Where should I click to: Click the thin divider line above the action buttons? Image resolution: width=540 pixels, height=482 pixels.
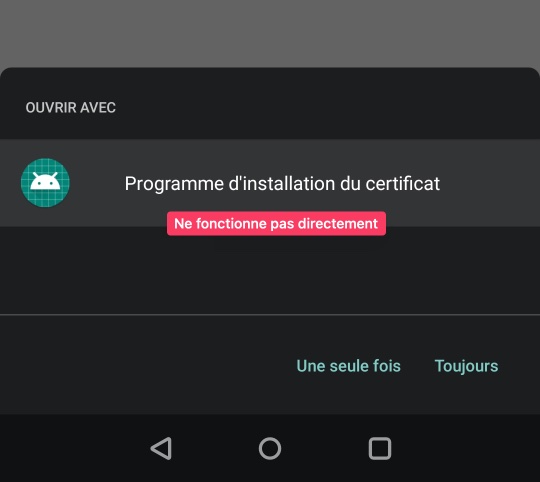pyautogui.click(x=270, y=314)
